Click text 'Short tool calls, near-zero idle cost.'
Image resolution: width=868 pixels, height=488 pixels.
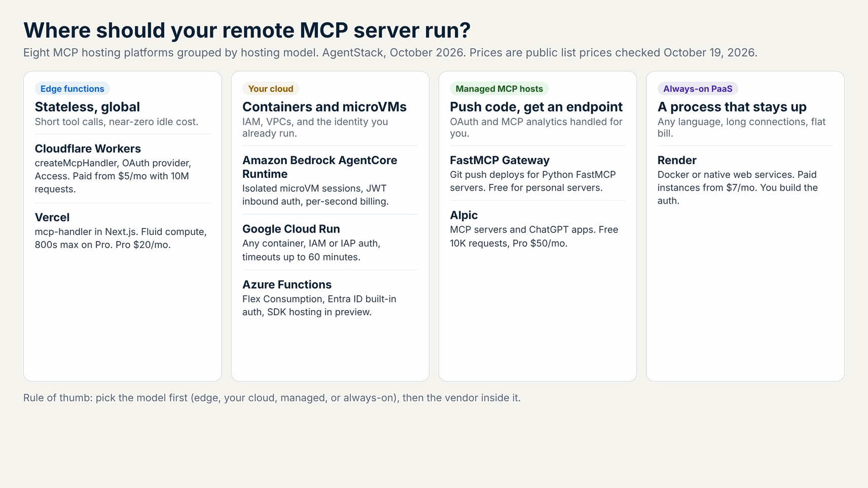116,122
